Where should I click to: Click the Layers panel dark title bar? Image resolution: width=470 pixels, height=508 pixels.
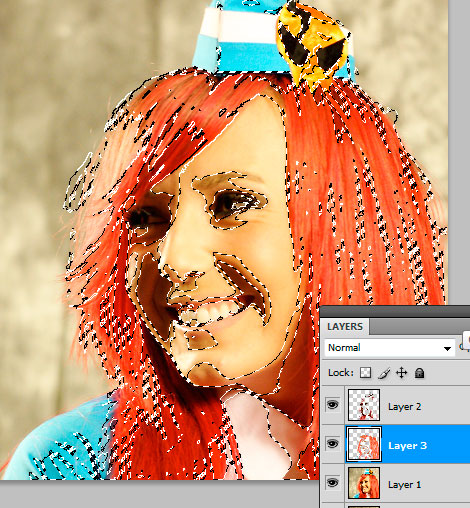395,311
